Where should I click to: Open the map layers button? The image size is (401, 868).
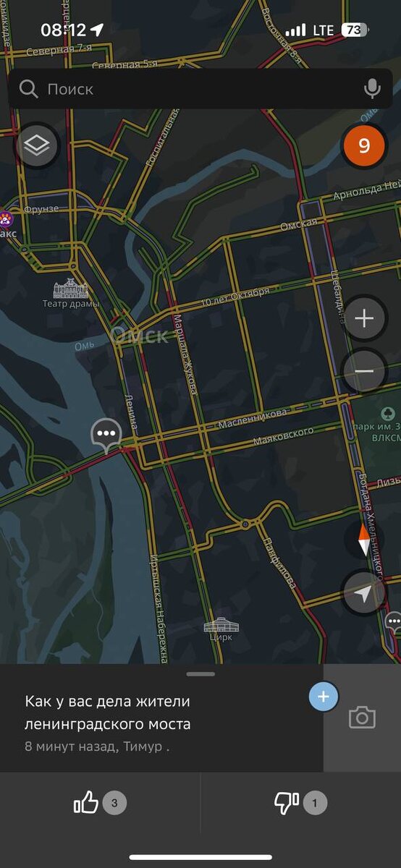[36, 145]
